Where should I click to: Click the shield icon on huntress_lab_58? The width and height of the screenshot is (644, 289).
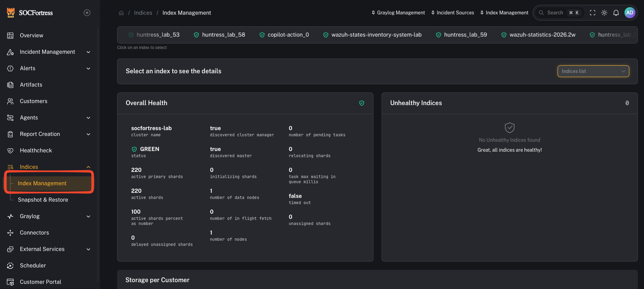[196, 35]
